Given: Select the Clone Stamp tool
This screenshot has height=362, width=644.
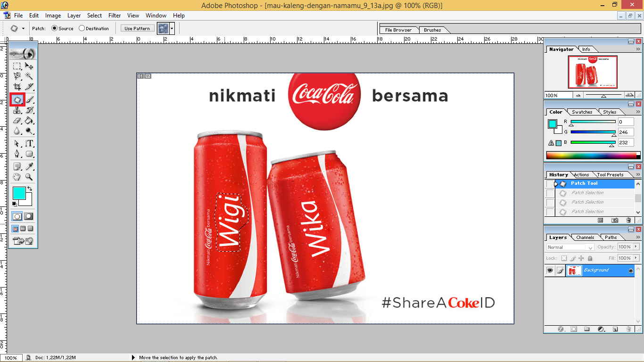Looking at the screenshot, I should point(17,110).
